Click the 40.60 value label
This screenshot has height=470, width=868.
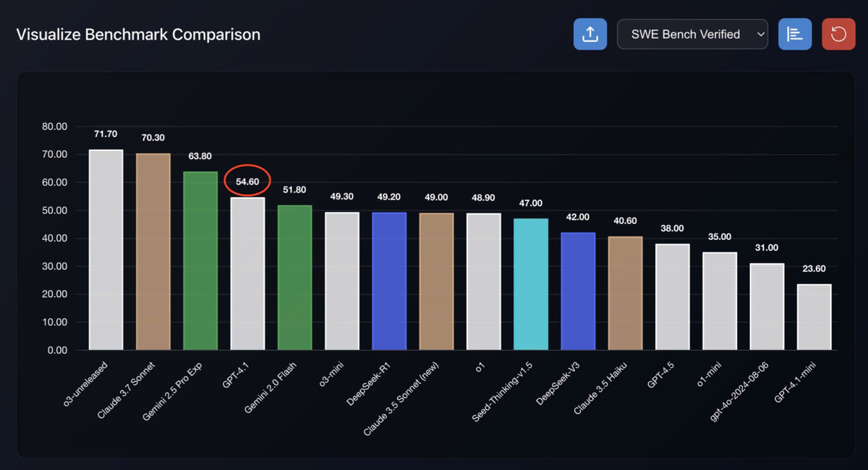(x=625, y=221)
